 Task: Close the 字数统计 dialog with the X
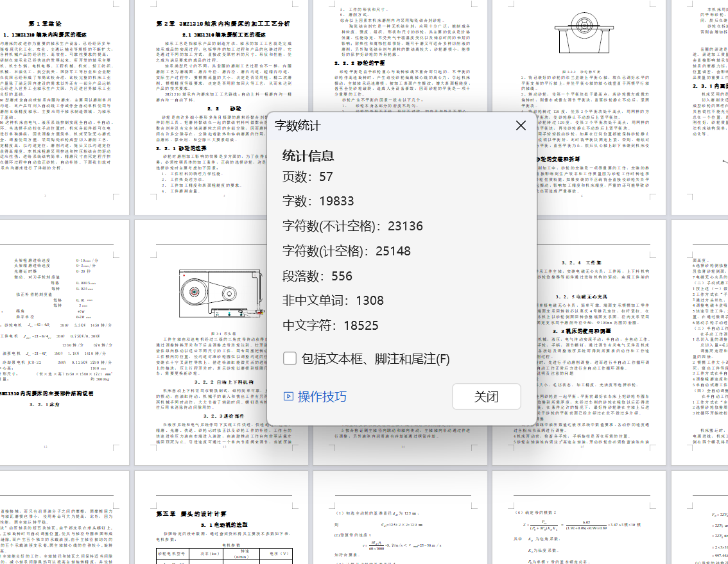point(521,126)
